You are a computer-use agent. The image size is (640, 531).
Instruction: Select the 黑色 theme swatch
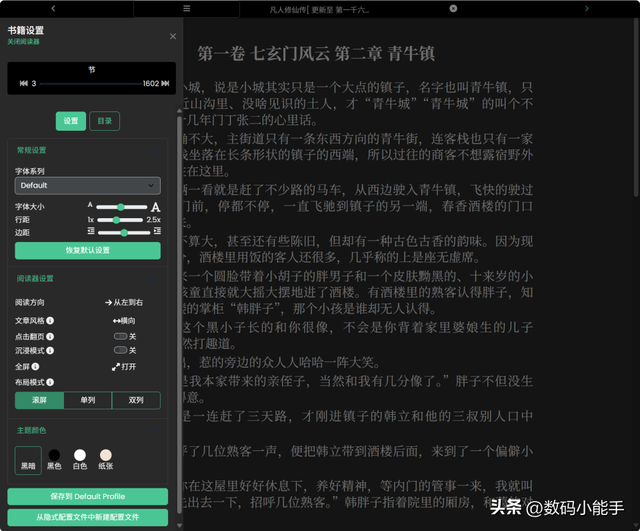(54, 459)
